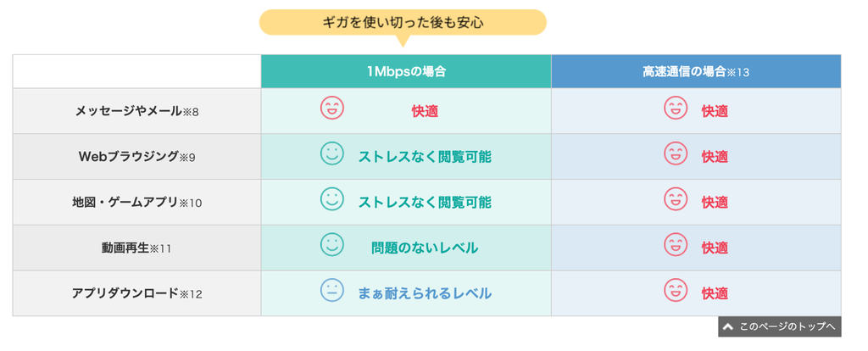Go to このページのトップへ

(780, 326)
